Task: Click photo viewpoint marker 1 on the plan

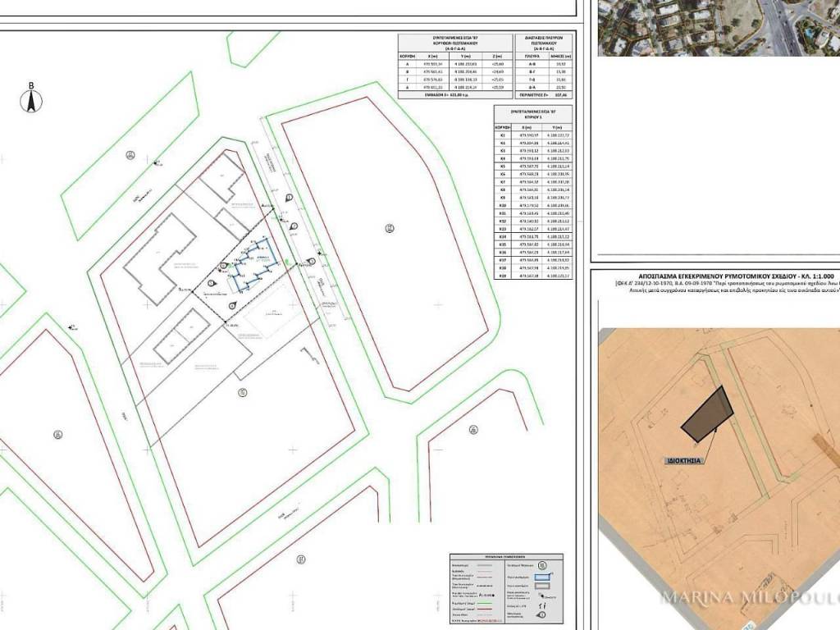Action: (x=289, y=198)
